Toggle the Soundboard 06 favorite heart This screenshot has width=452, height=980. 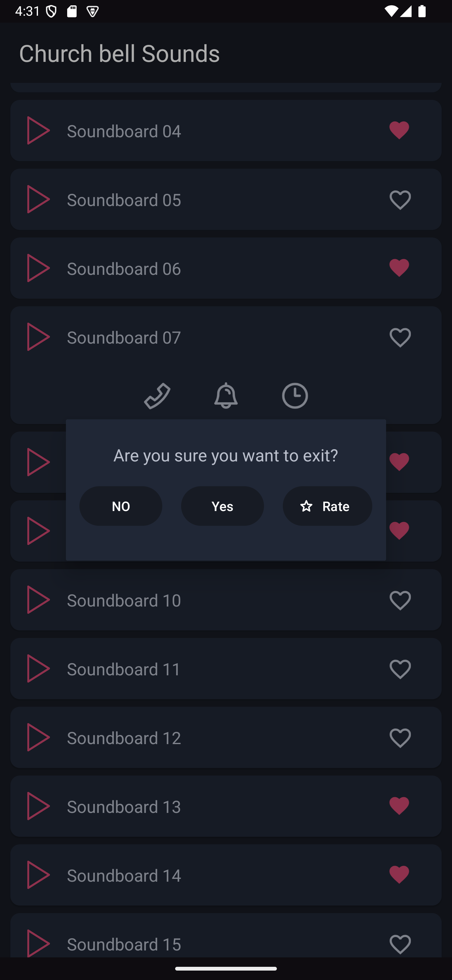click(399, 268)
